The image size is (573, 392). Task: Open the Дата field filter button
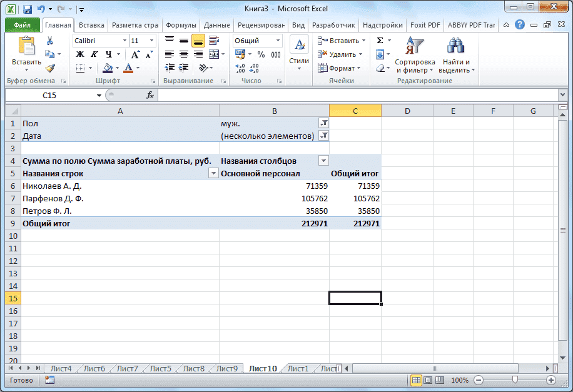point(324,136)
